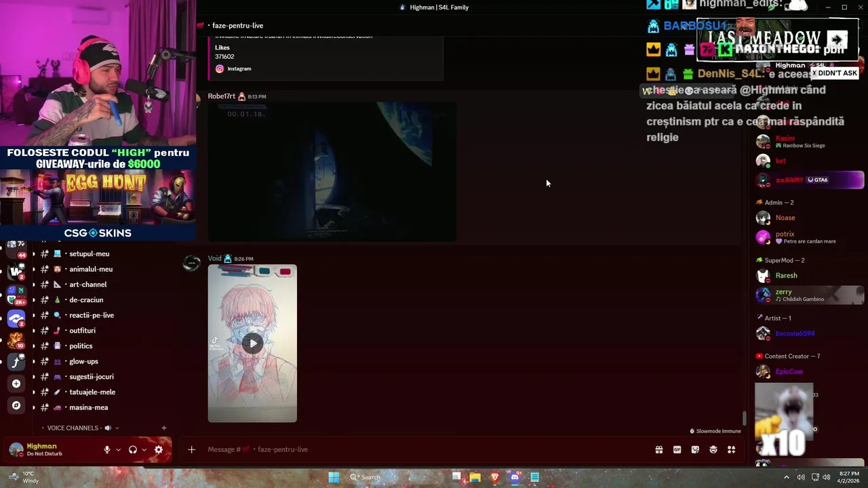Open the art-channel channel
The width and height of the screenshot is (868, 488).
(87, 285)
